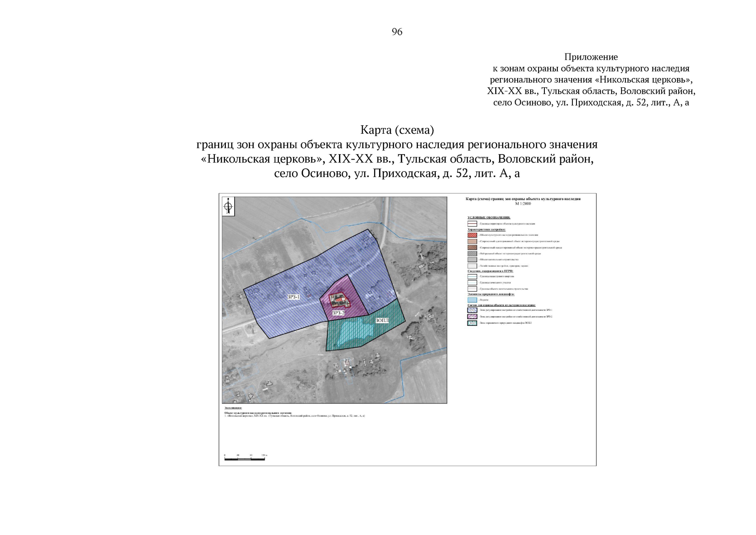
Task: Click the red-line heritage territory boundary symbol
Action: [472, 224]
